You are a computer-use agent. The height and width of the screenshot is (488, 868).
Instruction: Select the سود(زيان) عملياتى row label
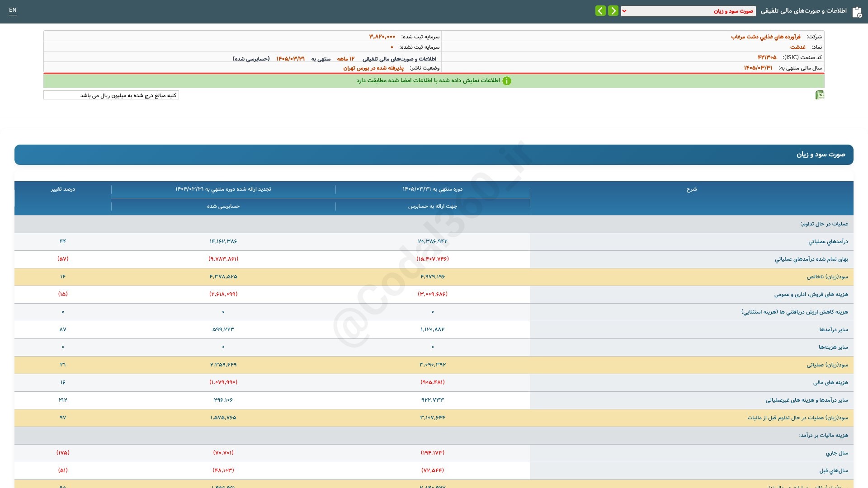[x=827, y=365]
